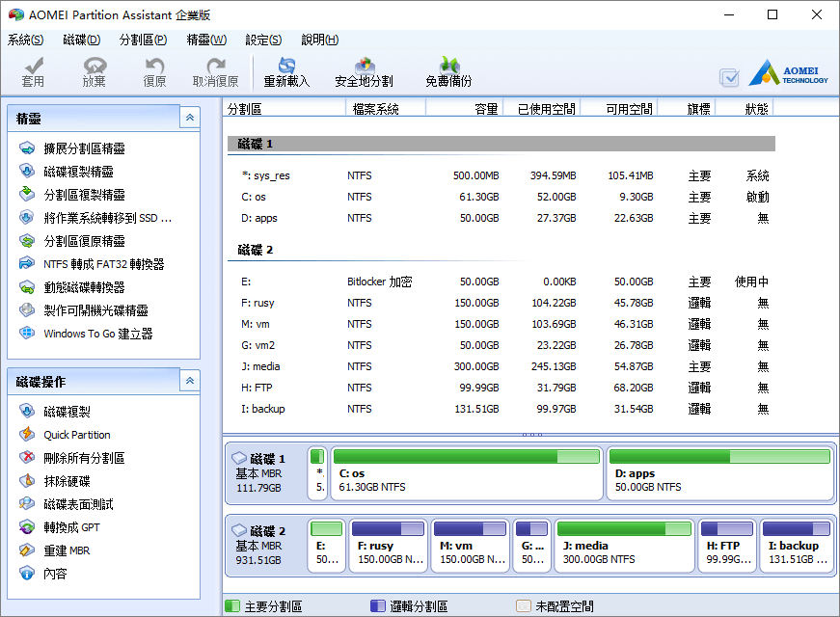This screenshot has height=617, width=840.
Task: Sort by the 已使用空間 column header
Action: (x=542, y=109)
